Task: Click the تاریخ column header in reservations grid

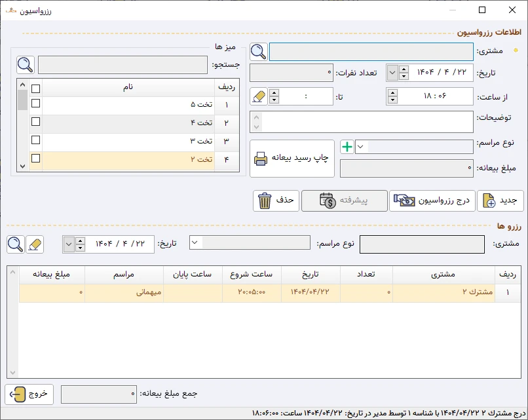Action: pos(311,275)
